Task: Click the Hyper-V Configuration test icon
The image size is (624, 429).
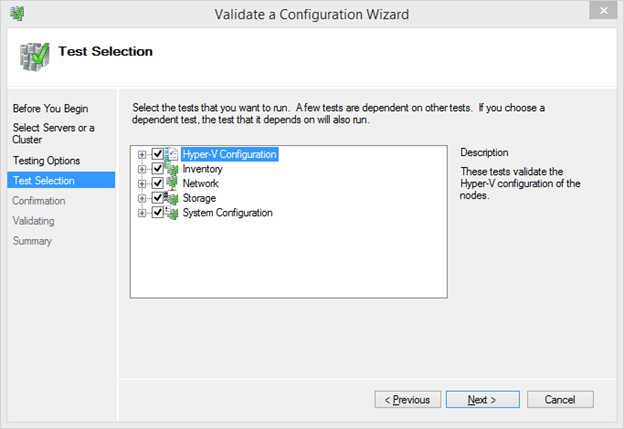Action: pos(171,155)
